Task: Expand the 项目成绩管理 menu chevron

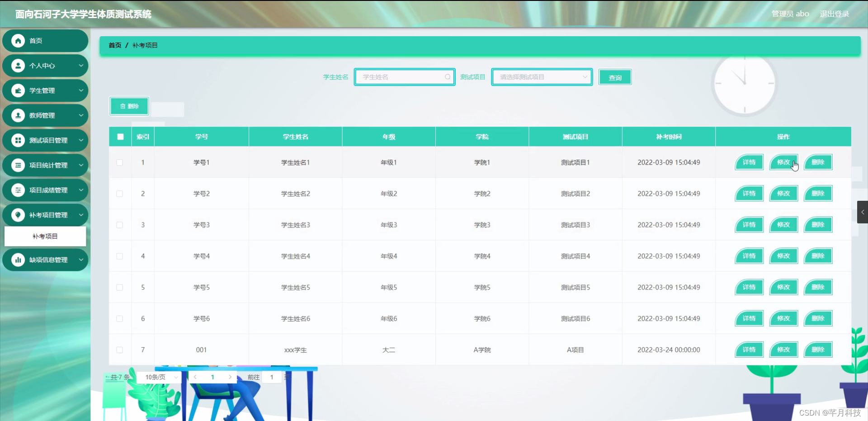Action: 81,190
